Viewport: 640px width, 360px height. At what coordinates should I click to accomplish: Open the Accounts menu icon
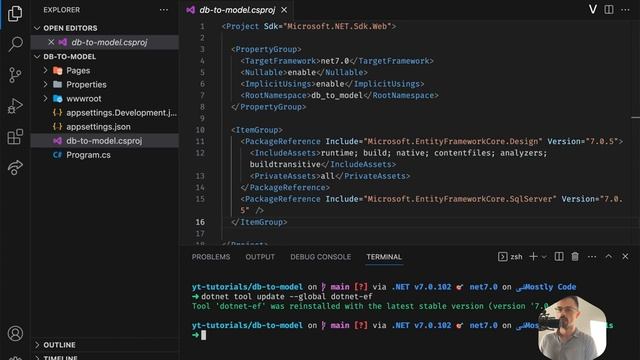[15, 333]
